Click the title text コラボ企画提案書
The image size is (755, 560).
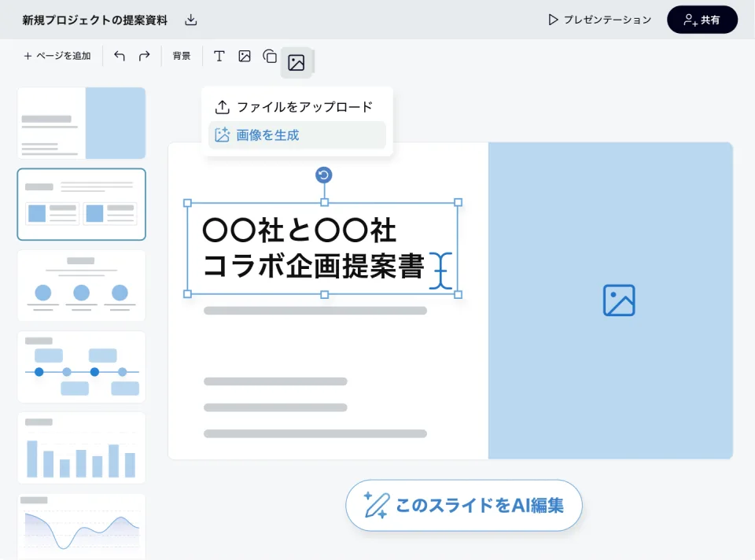[x=314, y=266]
